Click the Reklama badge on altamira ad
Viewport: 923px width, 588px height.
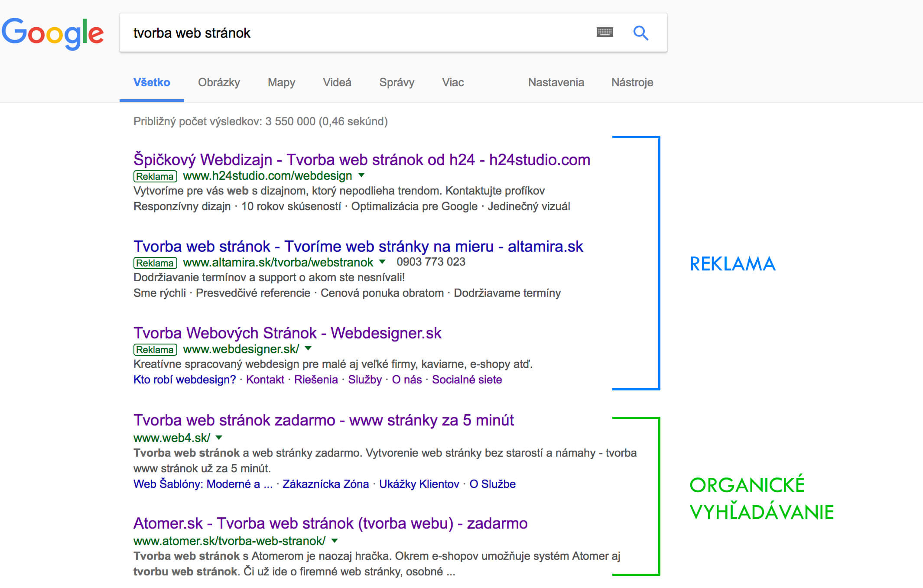[x=155, y=263]
